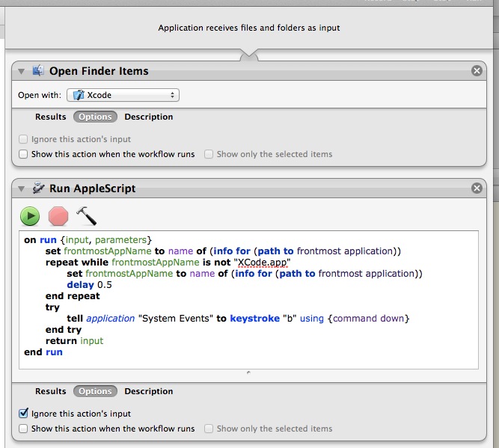
Task: Click the 'Run AppleScript' action title
Action: [x=92, y=188]
